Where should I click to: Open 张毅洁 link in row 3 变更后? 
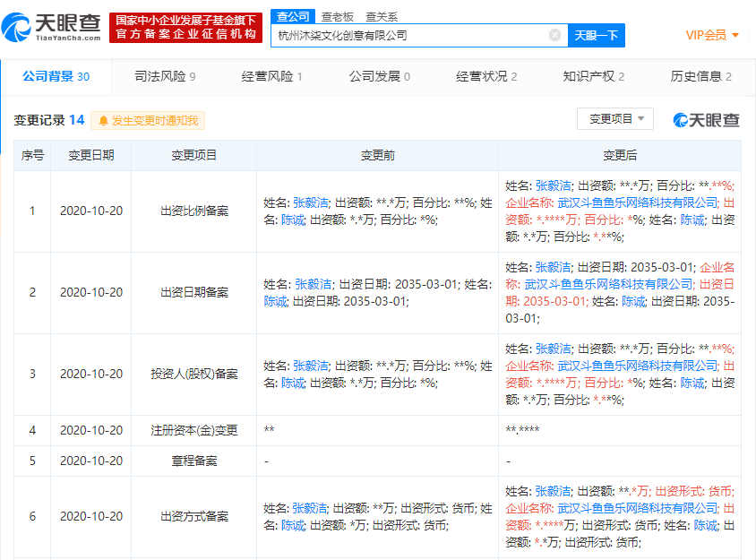click(554, 349)
